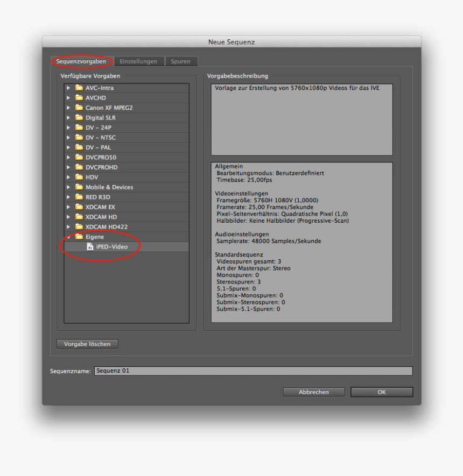This screenshot has width=463, height=476.
Task: Expand the DV - PAL presets
Action: [68, 147]
